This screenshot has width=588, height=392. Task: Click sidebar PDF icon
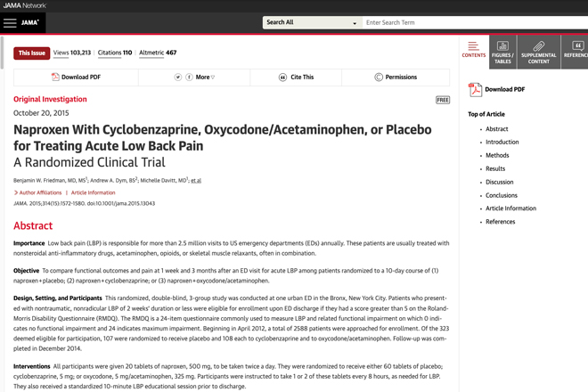[x=475, y=90]
